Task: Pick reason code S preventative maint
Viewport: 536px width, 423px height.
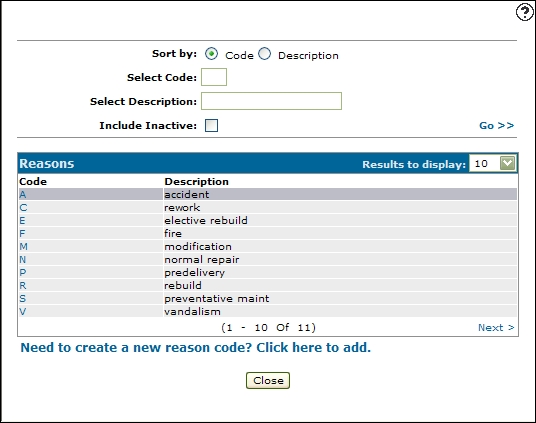Action: (x=23, y=299)
